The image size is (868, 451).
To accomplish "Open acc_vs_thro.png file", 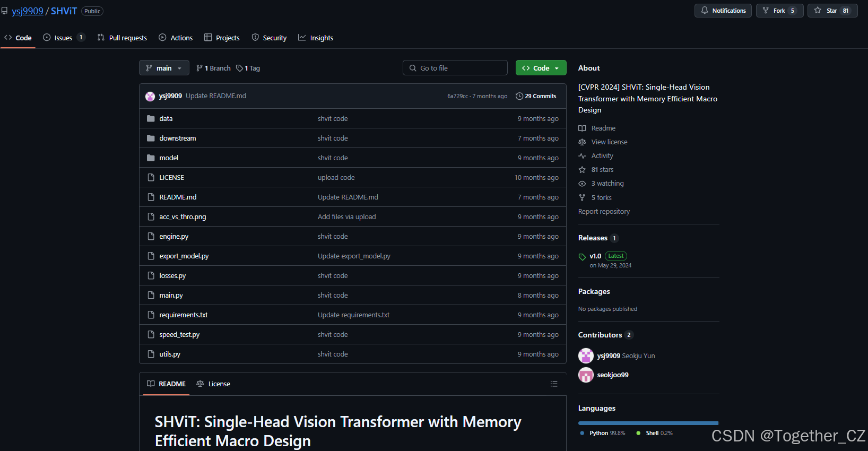I will coord(183,217).
